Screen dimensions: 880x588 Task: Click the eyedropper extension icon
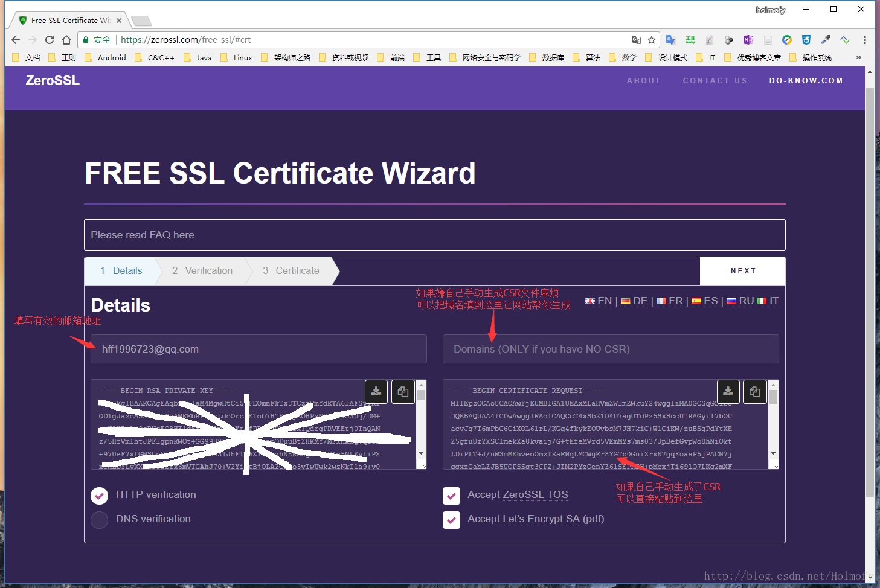tap(826, 40)
